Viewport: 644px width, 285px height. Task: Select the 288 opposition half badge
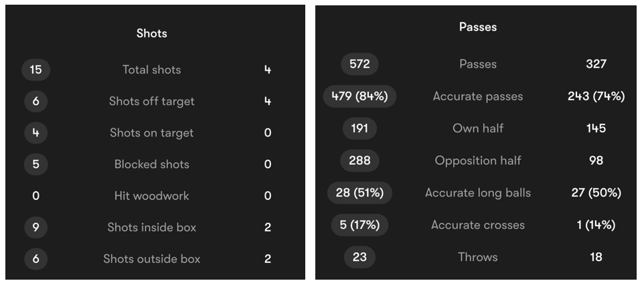[359, 160]
